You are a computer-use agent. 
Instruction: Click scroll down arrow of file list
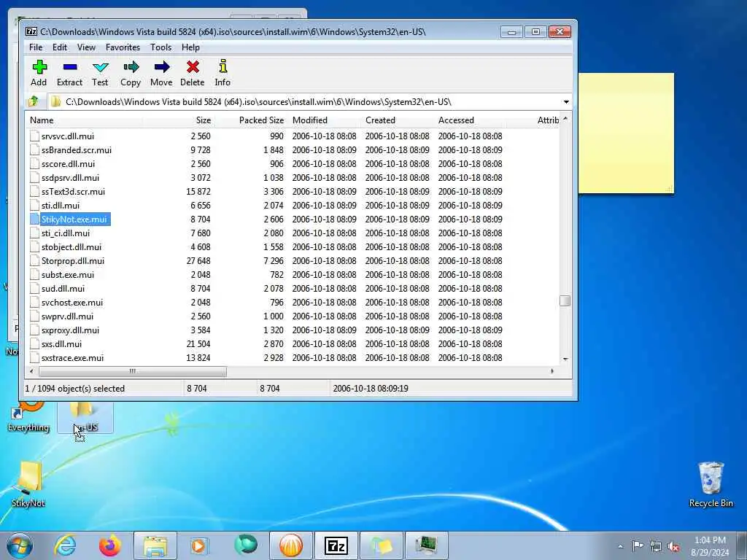tap(565, 359)
